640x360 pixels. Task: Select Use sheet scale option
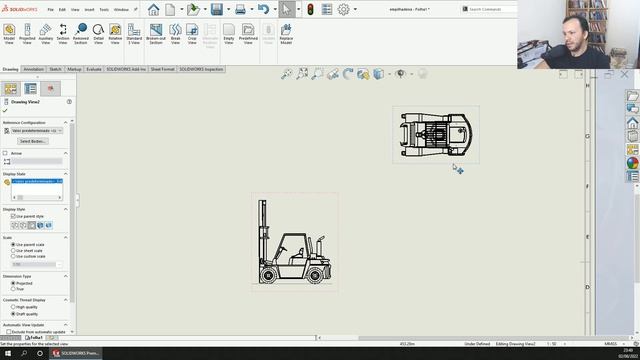point(13,251)
